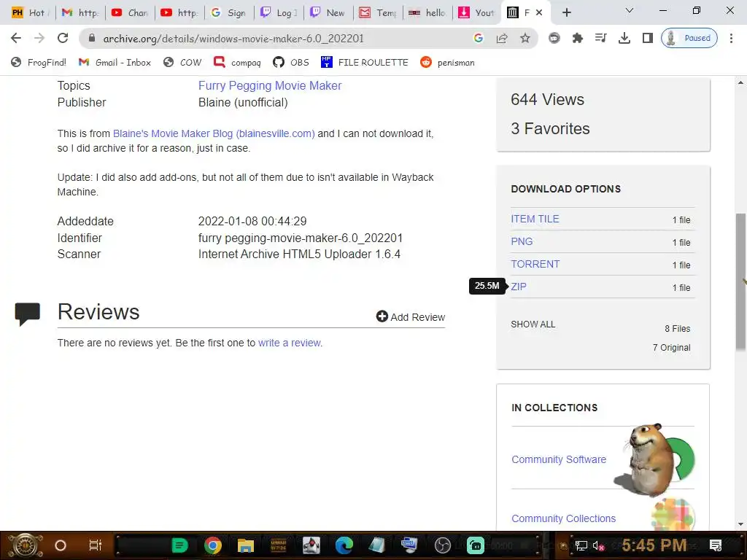Switch to the New Twitch tab

328,13
